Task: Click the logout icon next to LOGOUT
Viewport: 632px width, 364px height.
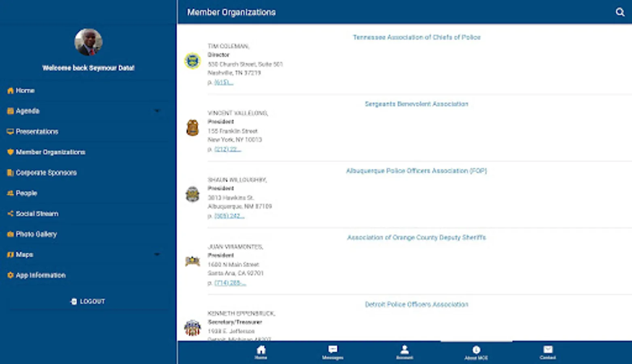Action: [74, 301]
